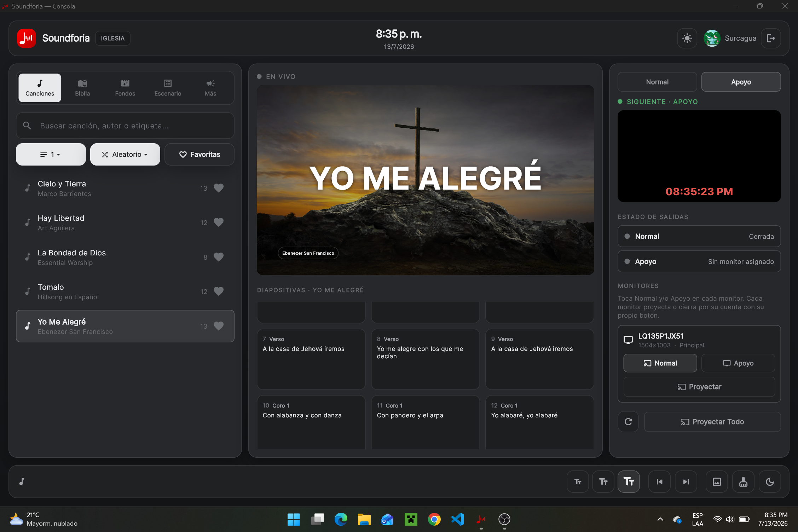Toggle favorite heart for Tomalo
Image resolution: width=798 pixels, height=532 pixels.
click(x=219, y=291)
